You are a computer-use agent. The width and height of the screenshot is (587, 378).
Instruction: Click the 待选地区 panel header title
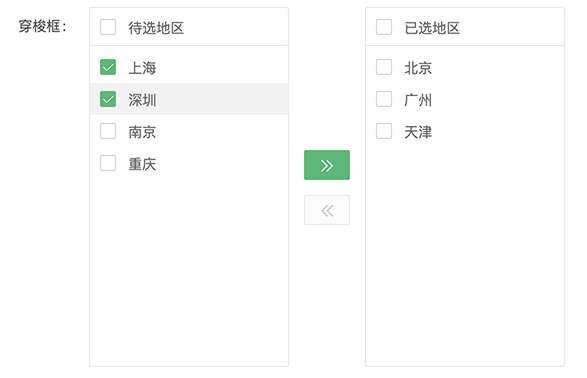(156, 28)
